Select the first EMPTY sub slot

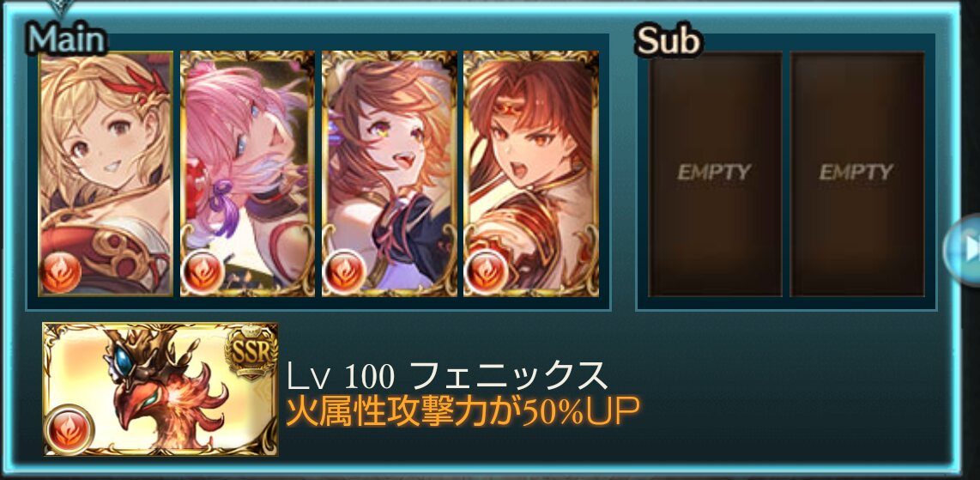coord(715,173)
